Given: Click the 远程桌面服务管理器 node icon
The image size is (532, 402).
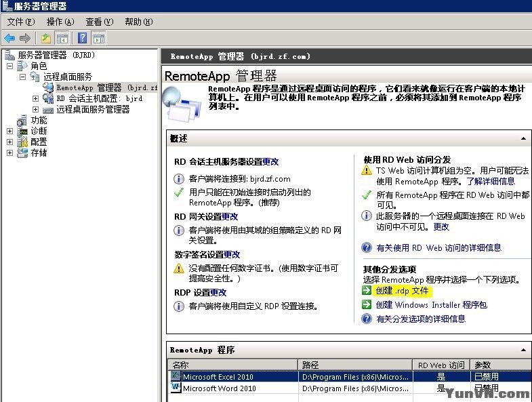Looking at the screenshot, I should [48, 110].
